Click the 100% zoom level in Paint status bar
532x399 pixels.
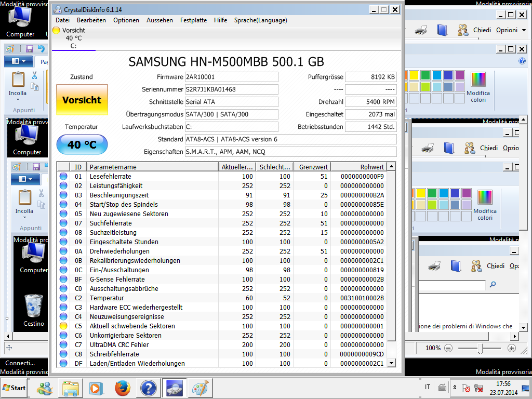pyautogui.click(x=433, y=348)
